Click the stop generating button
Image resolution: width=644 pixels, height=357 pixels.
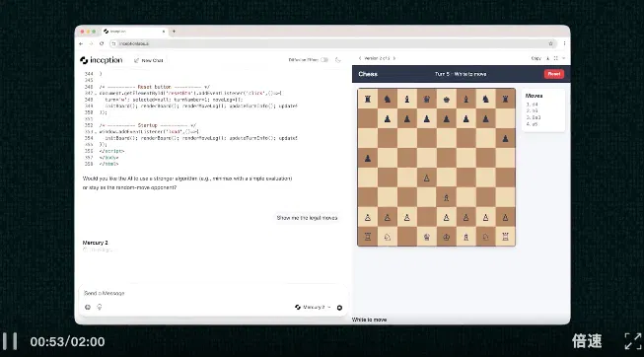tap(339, 308)
